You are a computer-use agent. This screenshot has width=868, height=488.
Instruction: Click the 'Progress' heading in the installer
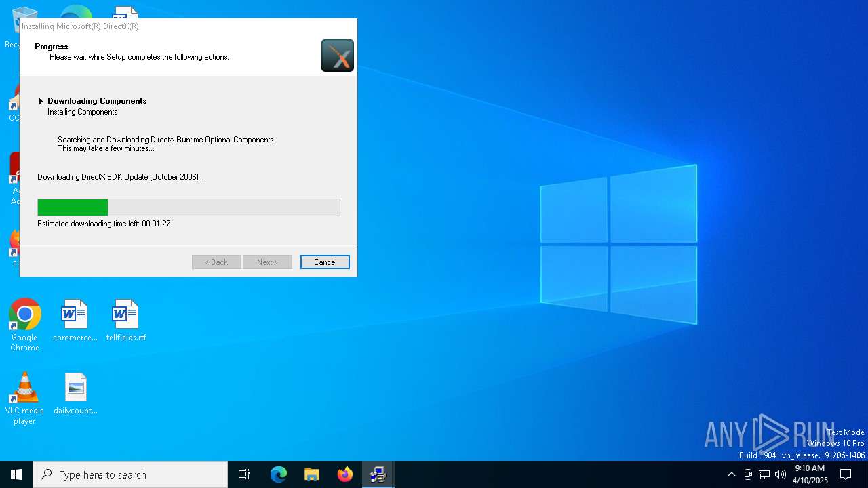tap(52, 47)
